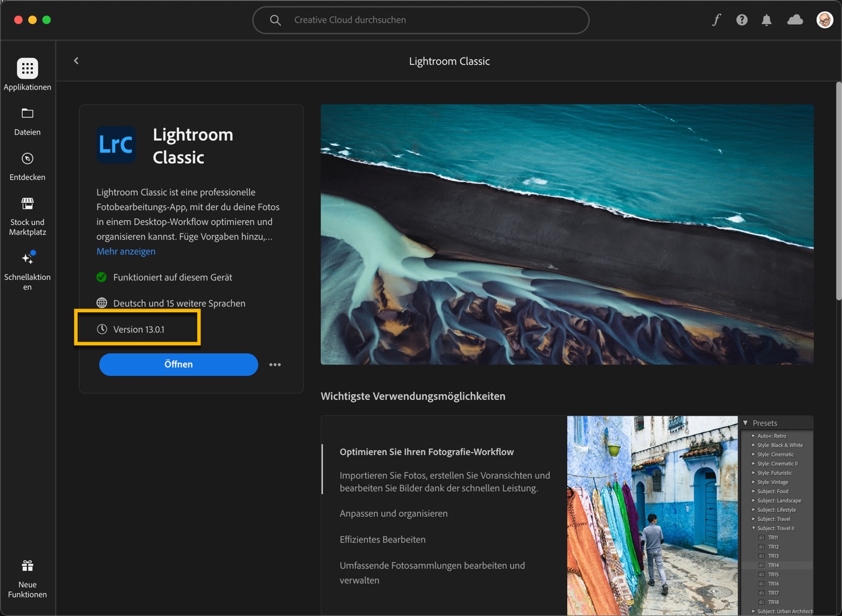This screenshot has height=616, width=842.
Task: Click the globe languages icon
Action: pos(102,303)
